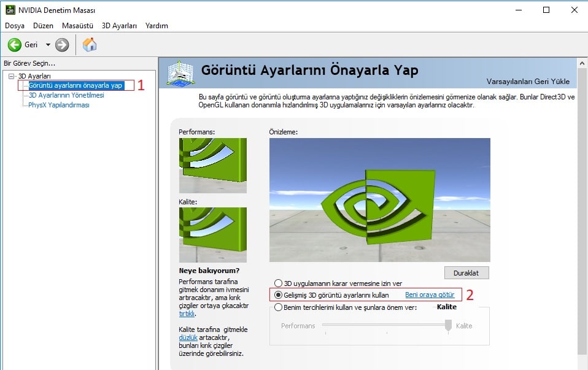Click the Duraklat button
Viewport: 588px width, 370px height.
466,273
